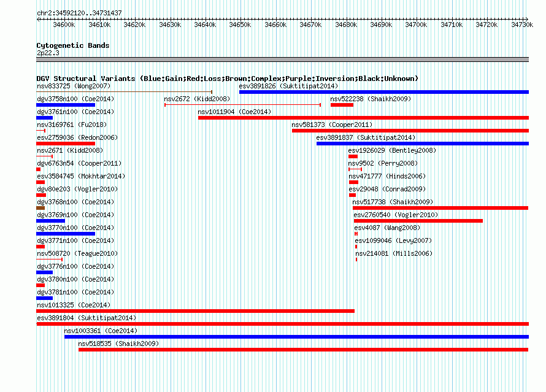Click the red loss bar under nsv1013325
The image size is (546, 392).
[x=195, y=311]
